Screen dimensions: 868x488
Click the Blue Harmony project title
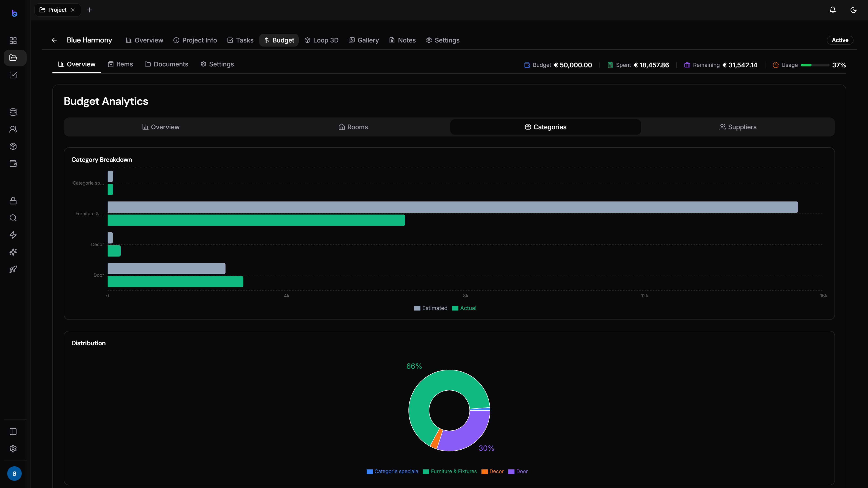click(x=89, y=40)
